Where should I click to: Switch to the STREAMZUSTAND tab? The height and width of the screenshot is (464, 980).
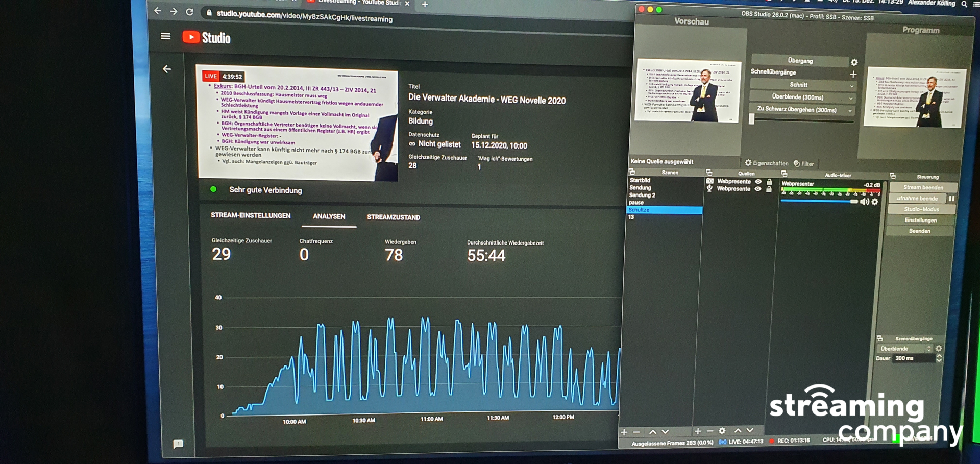(394, 217)
